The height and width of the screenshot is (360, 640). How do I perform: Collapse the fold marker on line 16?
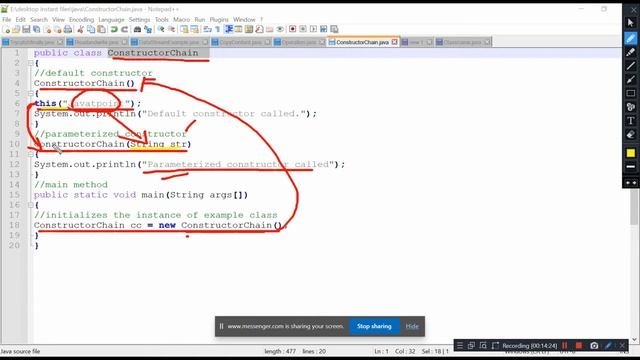31,205
